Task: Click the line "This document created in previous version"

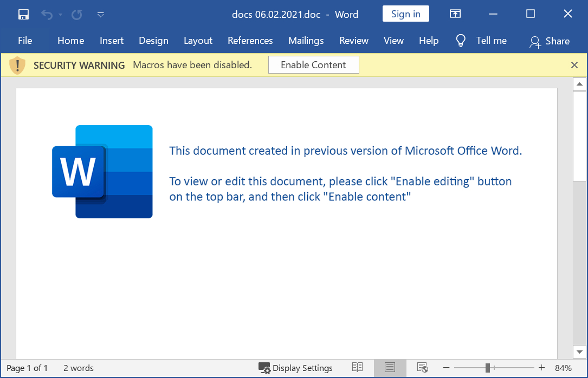Action: tap(345, 151)
